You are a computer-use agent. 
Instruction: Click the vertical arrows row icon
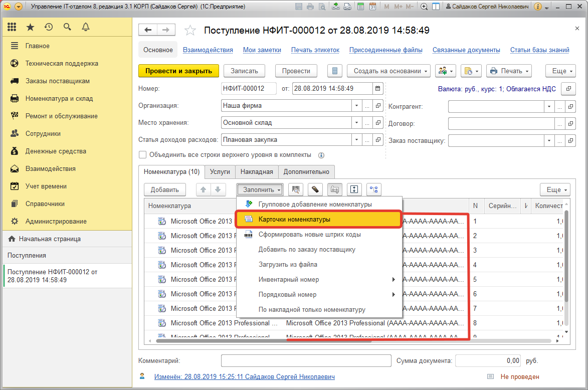[354, 189]
